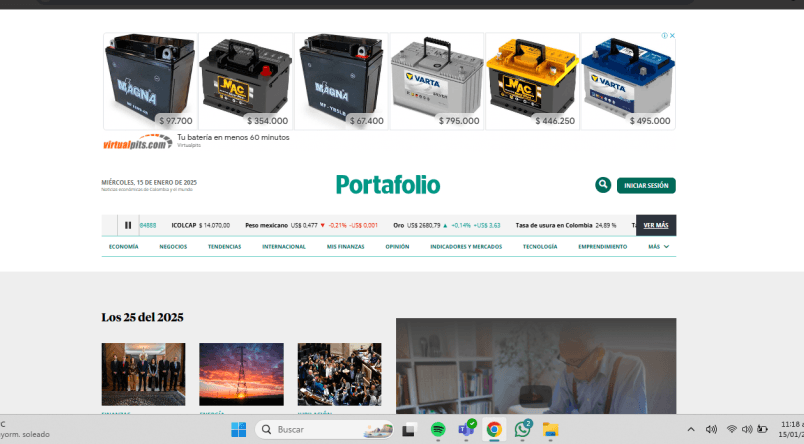Open the sunset power tower article thumbnail

pyautogui.click(x=242, y=374)
